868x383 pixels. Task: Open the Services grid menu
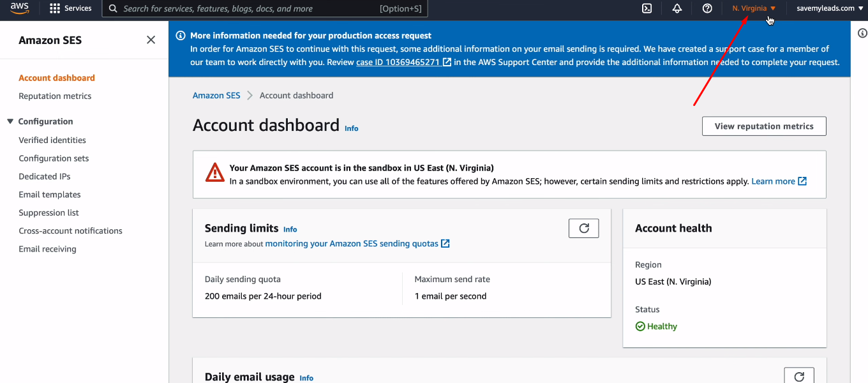coord(71,8)
